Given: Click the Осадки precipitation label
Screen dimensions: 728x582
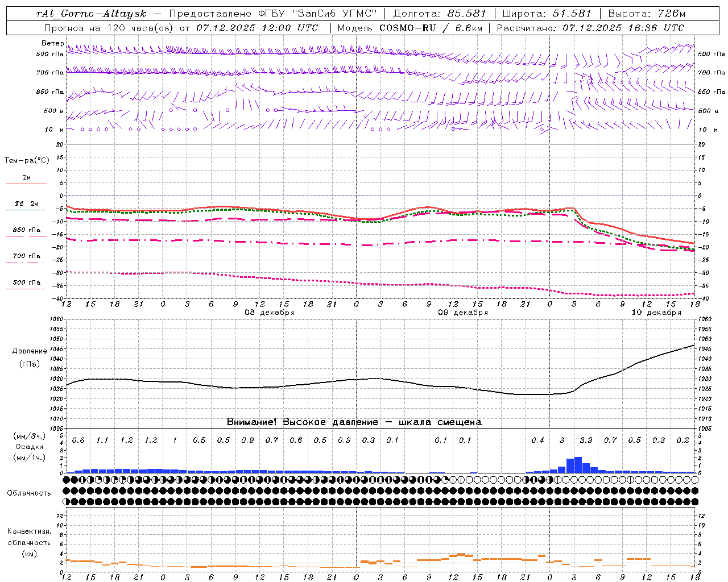Looking at the screenshot, I should tap(29, 447).
